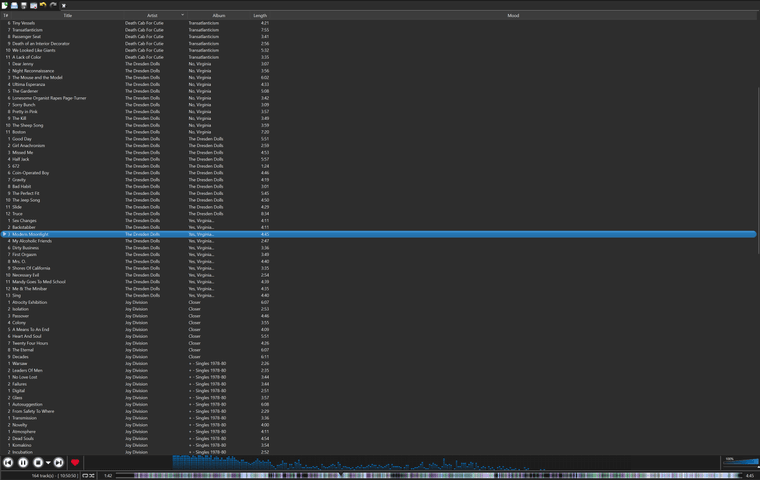Click the new playlist icon in toolbar

(4, 5)
